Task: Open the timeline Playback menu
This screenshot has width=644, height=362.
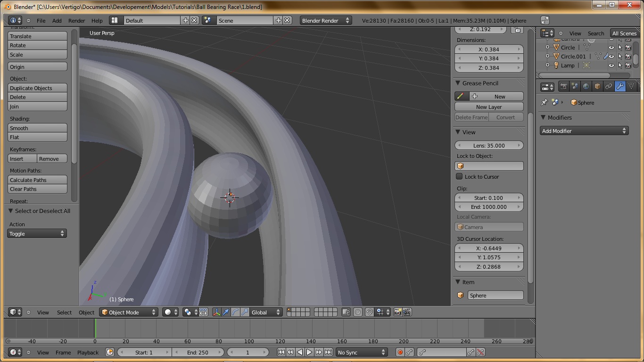Action: (x=88, y=352)
